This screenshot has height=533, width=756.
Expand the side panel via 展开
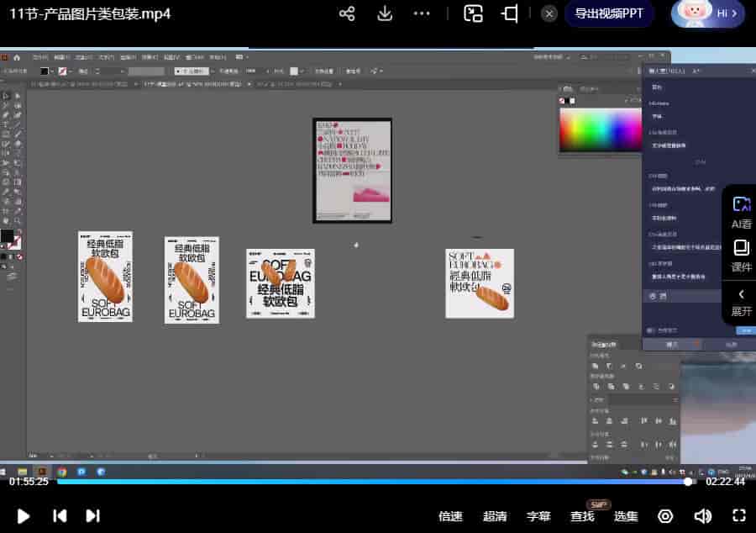click(x=741, y=302)
